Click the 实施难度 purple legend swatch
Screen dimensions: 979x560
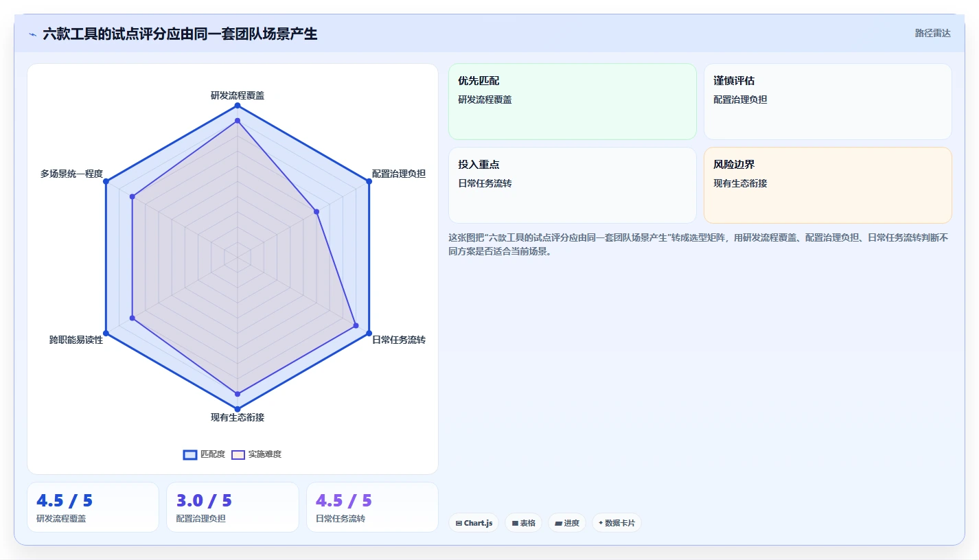tap(238, 454)
